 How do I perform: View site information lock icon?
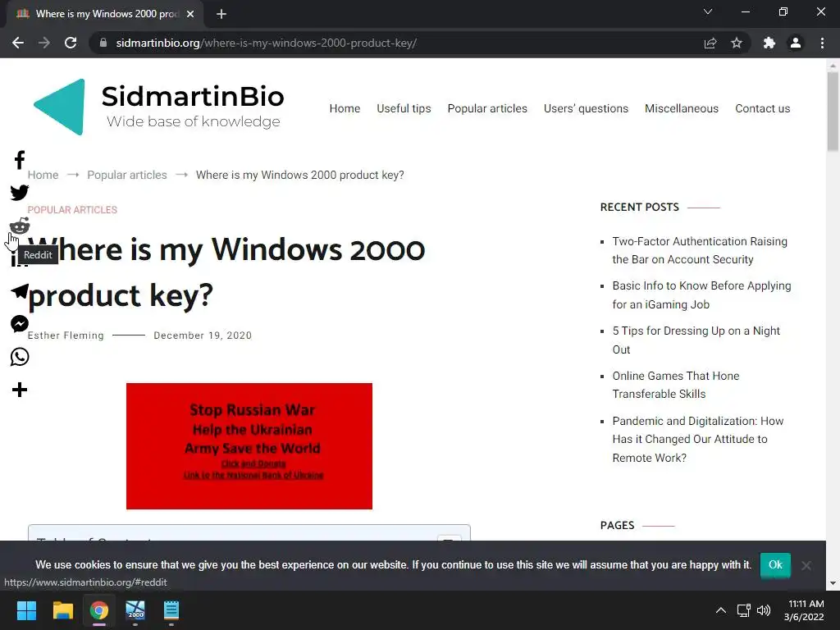click(103, 43)
